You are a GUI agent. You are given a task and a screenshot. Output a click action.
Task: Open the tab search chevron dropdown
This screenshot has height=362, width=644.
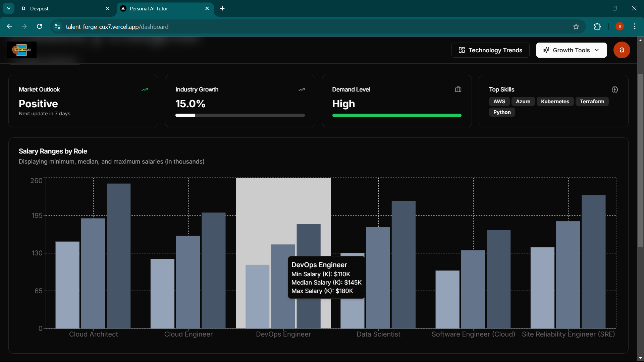click(x=9, y=8)
